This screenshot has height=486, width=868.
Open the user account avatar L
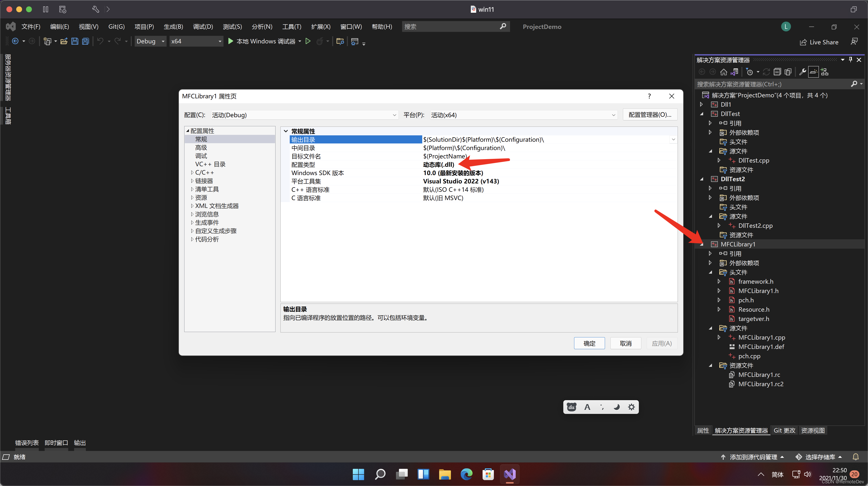[x=786, y=27]
